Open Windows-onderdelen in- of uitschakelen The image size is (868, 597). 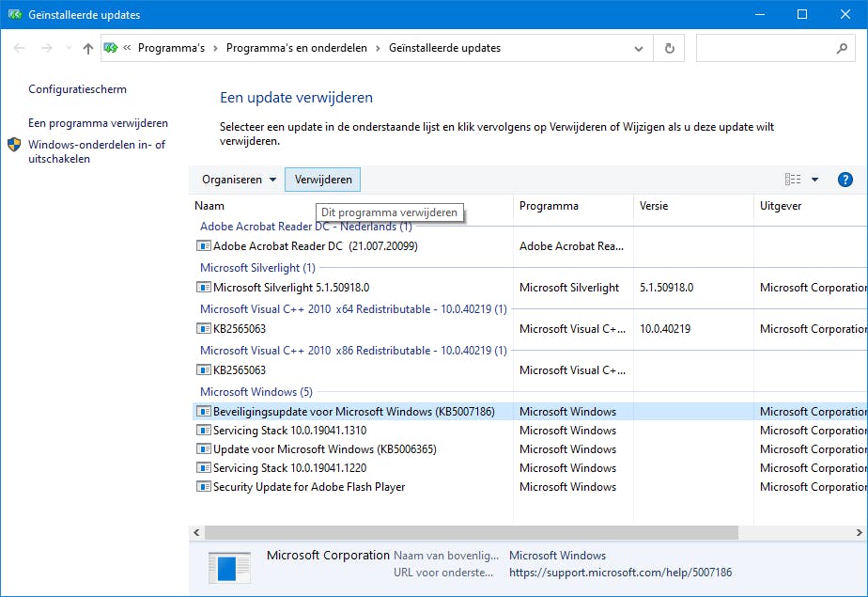pyautogui.click(x=97, y=151)
